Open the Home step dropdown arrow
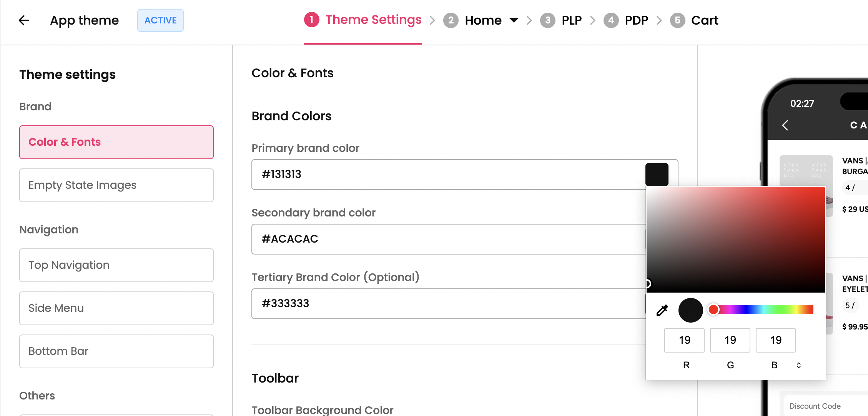Screen dimensions: 868x416 [514, 20]
